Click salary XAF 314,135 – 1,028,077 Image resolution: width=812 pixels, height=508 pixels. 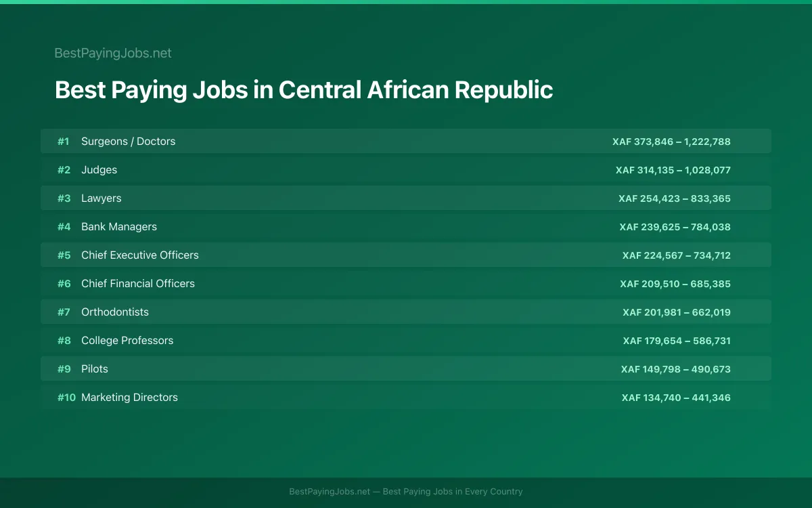673,170
